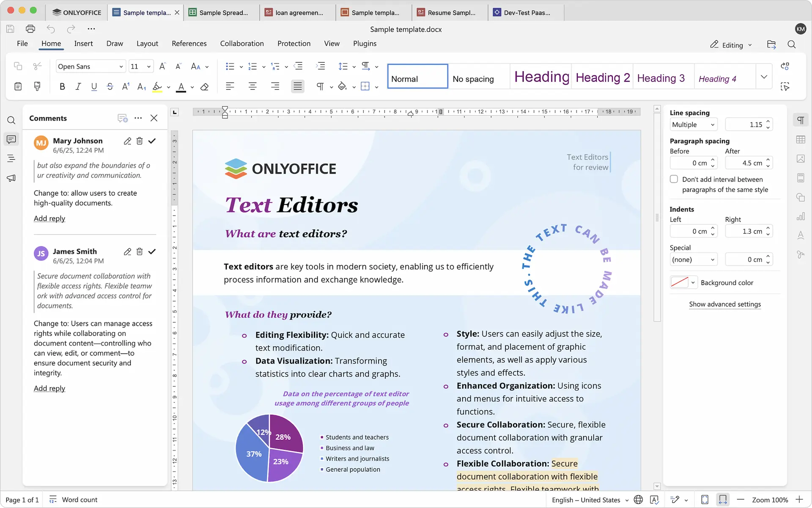Open line spacing type Multiple dropdown
Viewport: 812px width, 508px height.
click(x=694, y=124)
